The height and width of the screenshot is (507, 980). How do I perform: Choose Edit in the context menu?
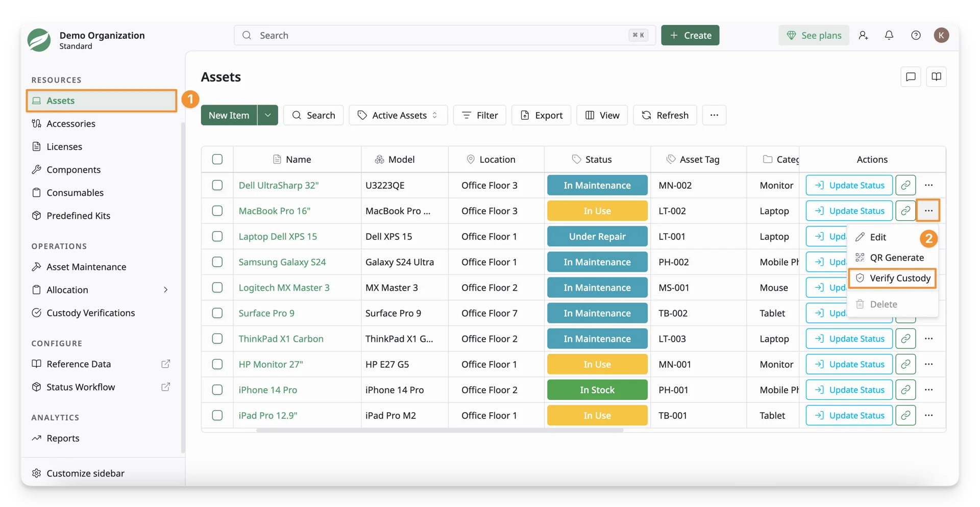892,237
